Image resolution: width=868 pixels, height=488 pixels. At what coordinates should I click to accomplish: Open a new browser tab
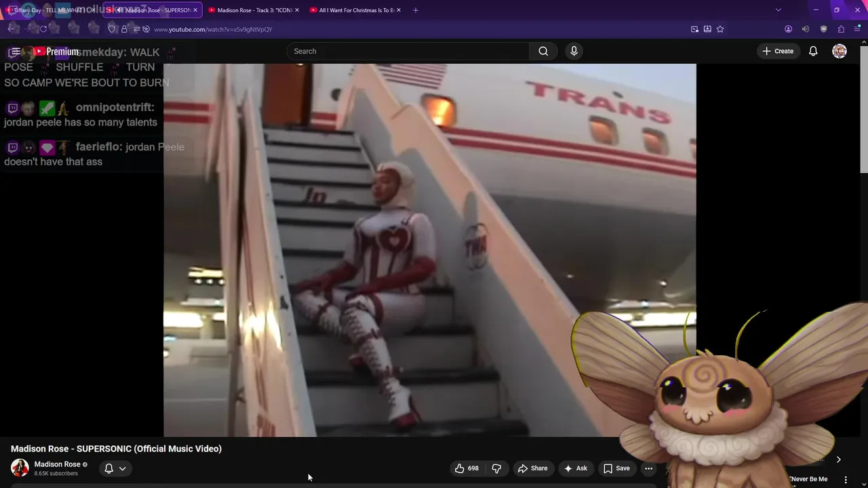coord(416,10)
